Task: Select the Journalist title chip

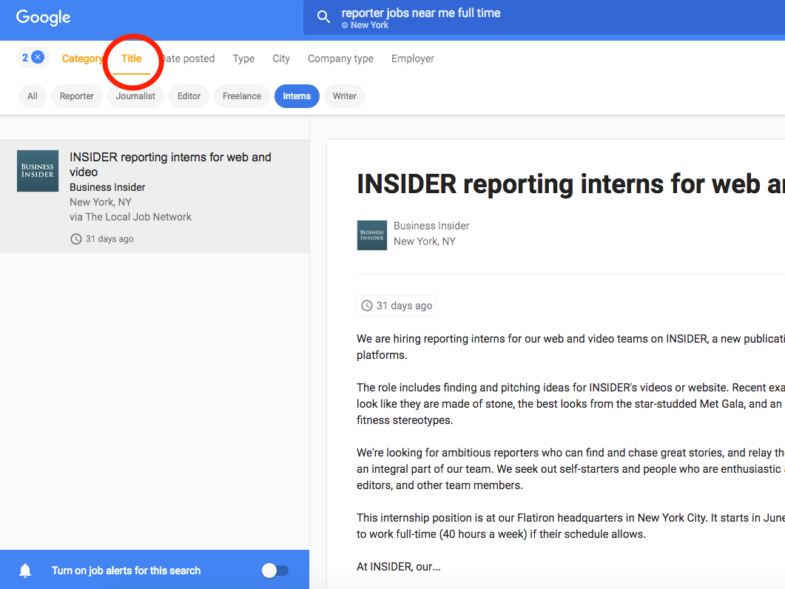Action: [135, 96]
